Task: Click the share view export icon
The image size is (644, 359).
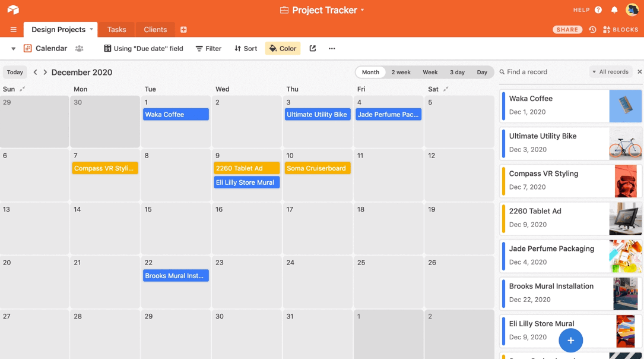Action: pos(313,49)
